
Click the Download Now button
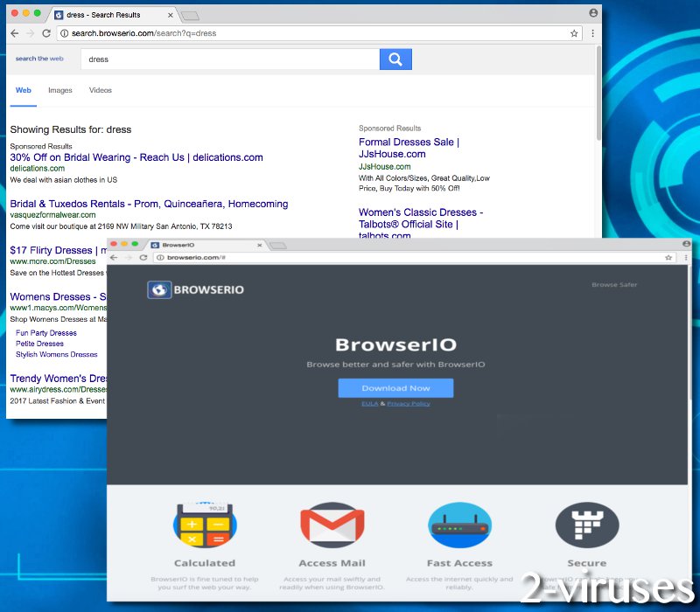[396, 388]
